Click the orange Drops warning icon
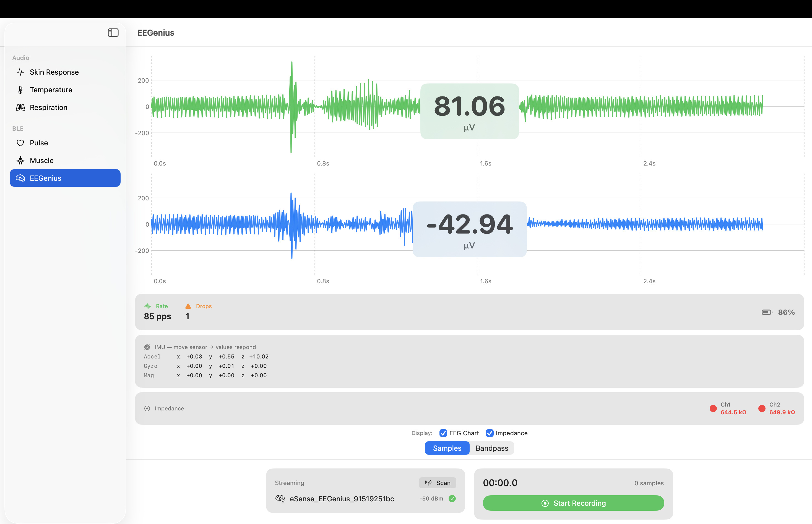Image resolution: width=812 pixels, height=524 pixels. point(188,306)
